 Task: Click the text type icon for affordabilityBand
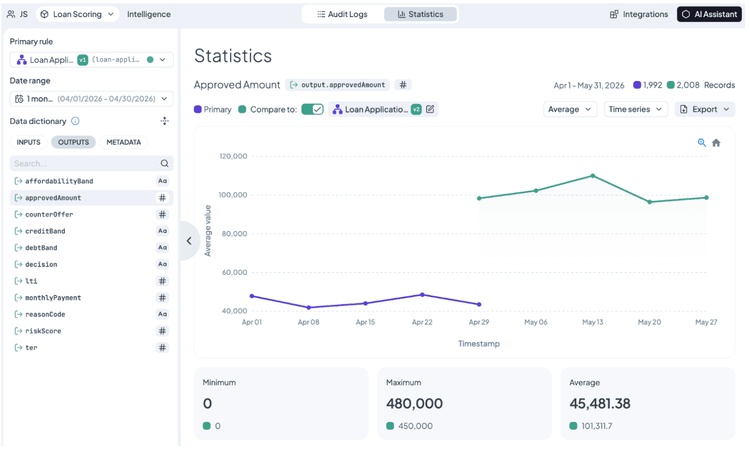click(x=163, y=181)
